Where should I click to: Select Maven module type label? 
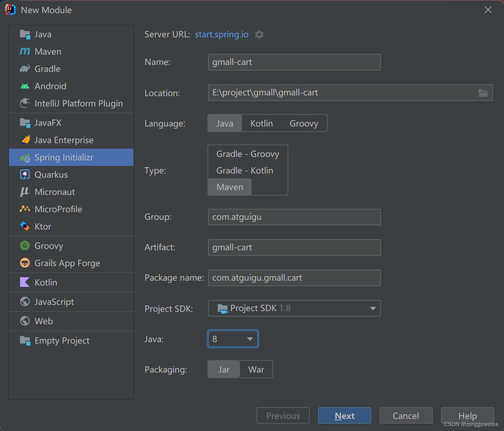48,51
